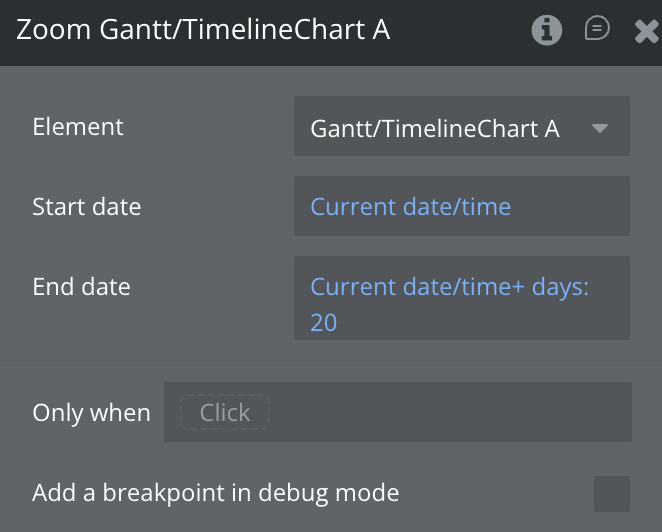Click empty area of Only when field
The width and height of the screenshot is (662, 532).
[x=450, y=412]
